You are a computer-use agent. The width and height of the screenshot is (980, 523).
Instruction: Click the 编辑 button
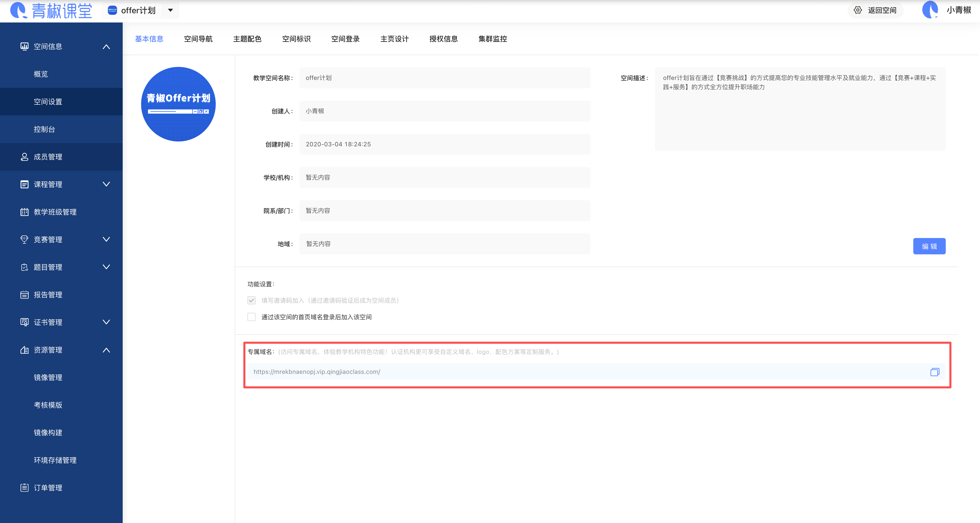929,246
